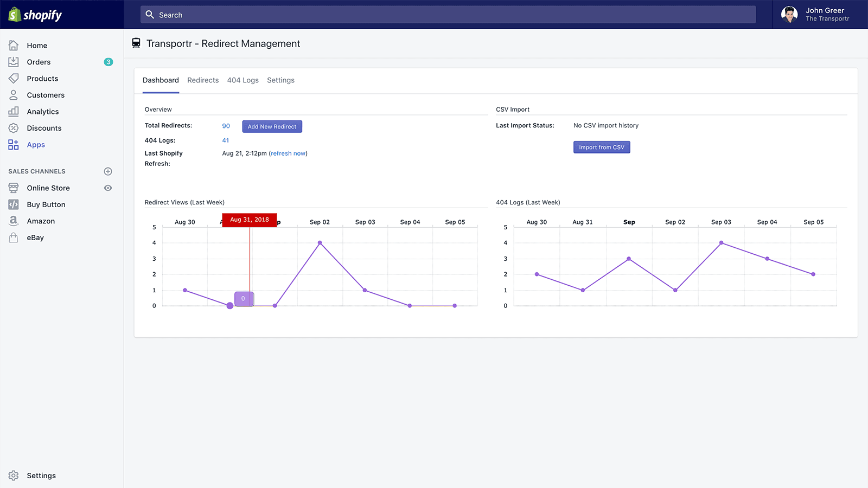This screenshot has width=868, height=488.
Task: Click the Import from CSV button
Action: point(602,147)
